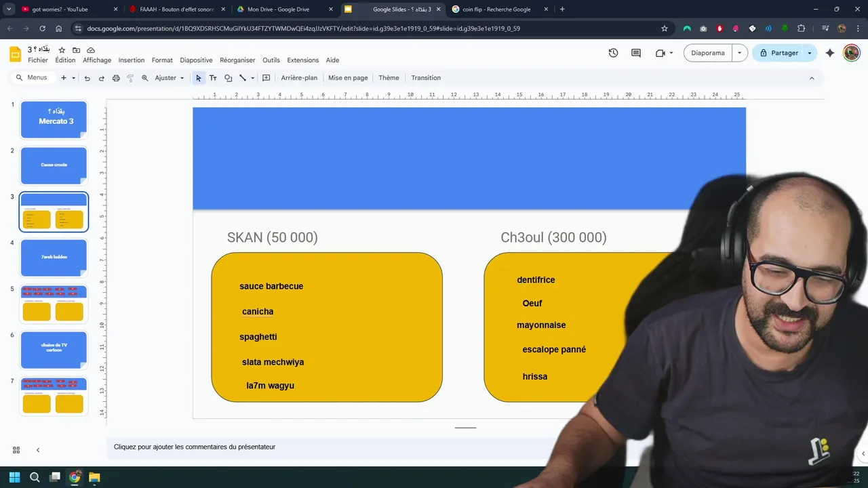This screenshot has height=488, width=868.
Task: Open the Affichage menu
Action: pos(97,60)
